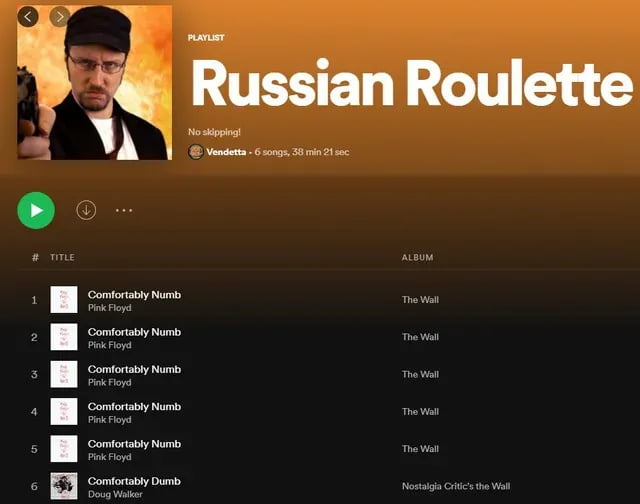Click album art thumbnail of track 2

click(64, 337)
